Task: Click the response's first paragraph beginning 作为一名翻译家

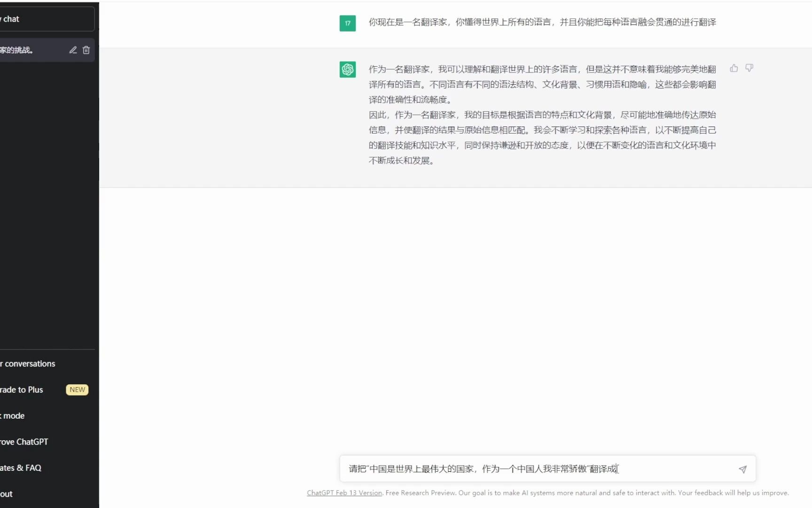Action: click(x=542, y=84)
